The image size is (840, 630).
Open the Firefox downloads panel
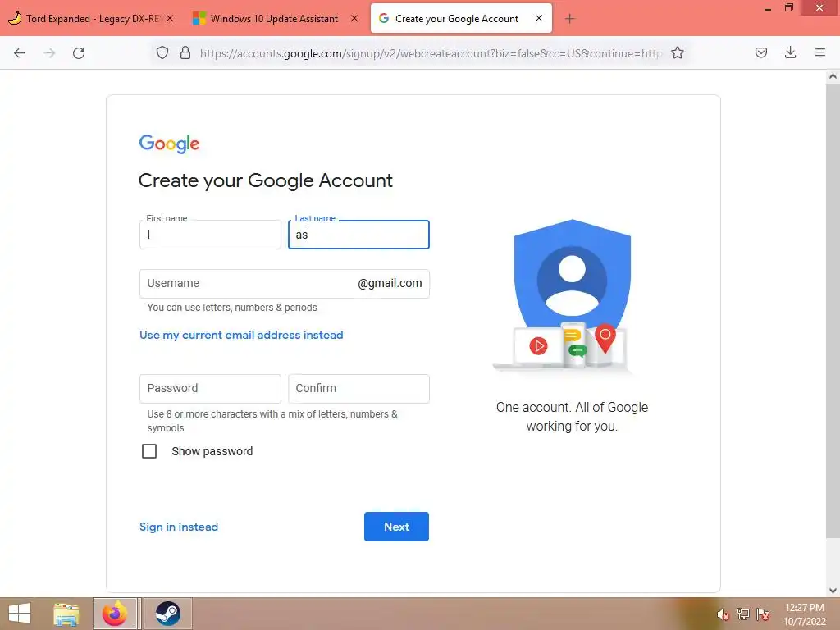790,53
